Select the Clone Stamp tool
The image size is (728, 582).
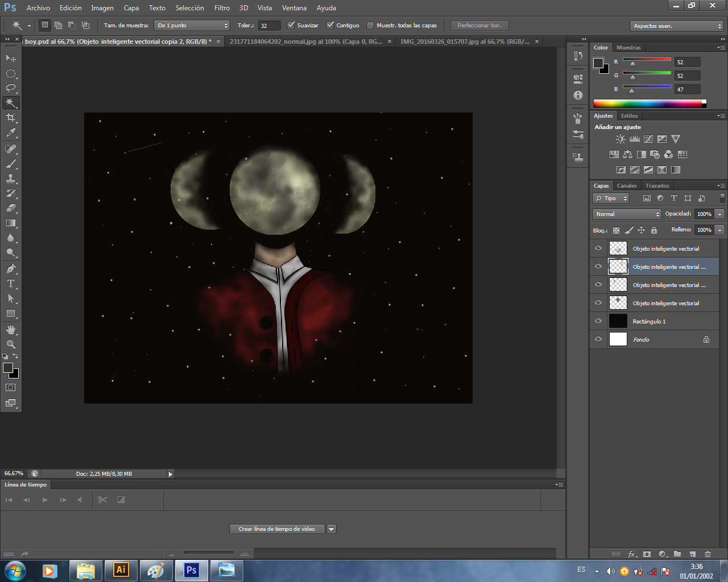11,178
